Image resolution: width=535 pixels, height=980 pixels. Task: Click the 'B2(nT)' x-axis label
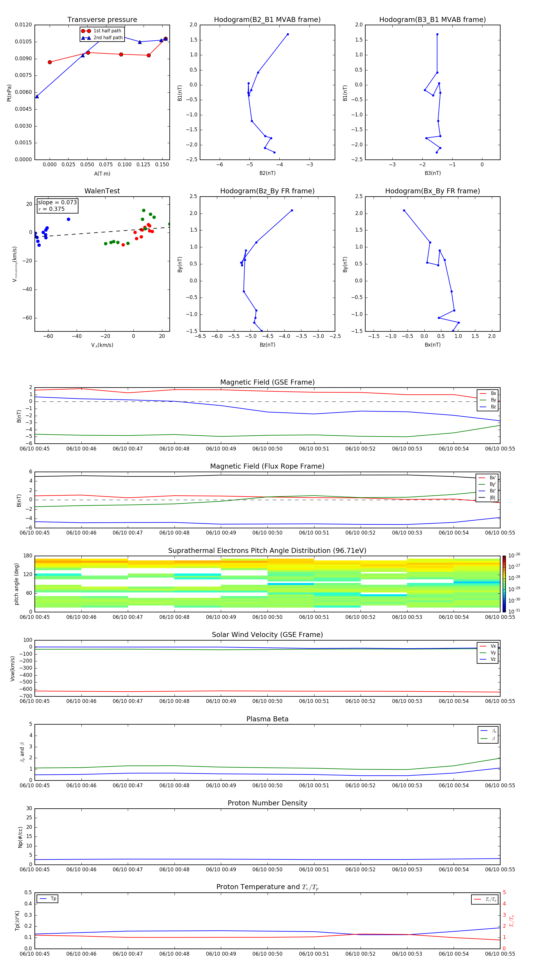pyautogui.click(x=267, y=173)
